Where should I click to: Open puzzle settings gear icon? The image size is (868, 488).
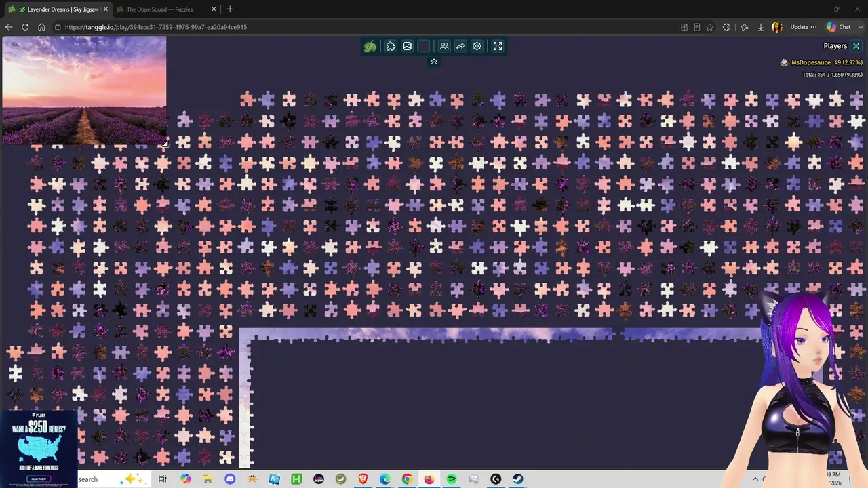(x=477, y=46)
